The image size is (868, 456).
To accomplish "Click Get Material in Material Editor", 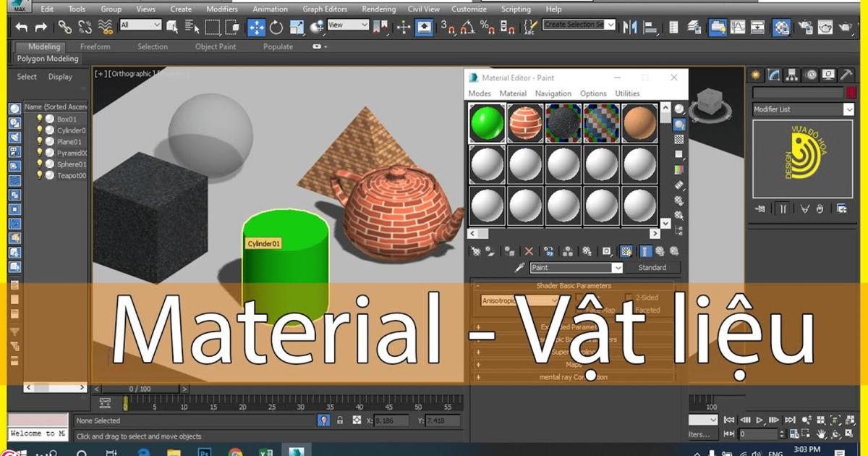I will [476, 251].
